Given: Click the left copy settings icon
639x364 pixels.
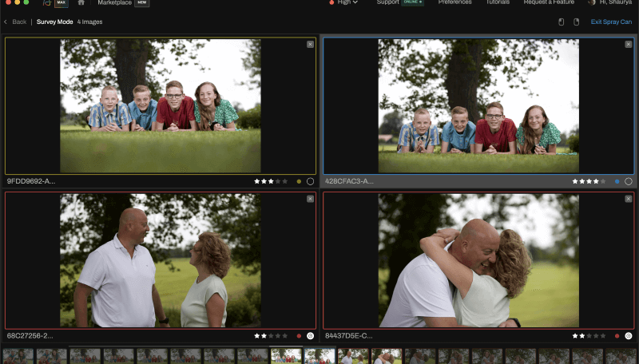Looking at the screenshot, I should pyautogui.click(x=561, y=22).
